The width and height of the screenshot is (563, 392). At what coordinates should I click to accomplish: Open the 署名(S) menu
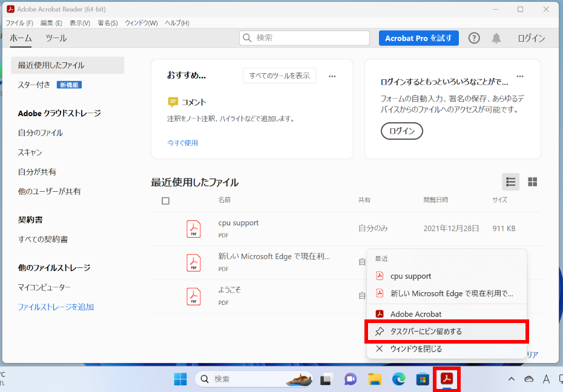pos(108,23)
